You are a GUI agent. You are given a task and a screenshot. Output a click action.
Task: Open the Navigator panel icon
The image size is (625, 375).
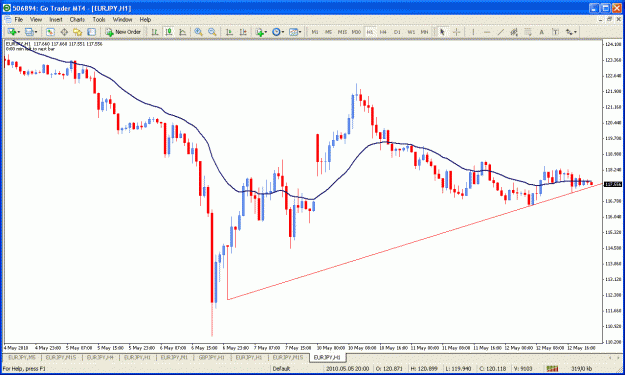77,32
